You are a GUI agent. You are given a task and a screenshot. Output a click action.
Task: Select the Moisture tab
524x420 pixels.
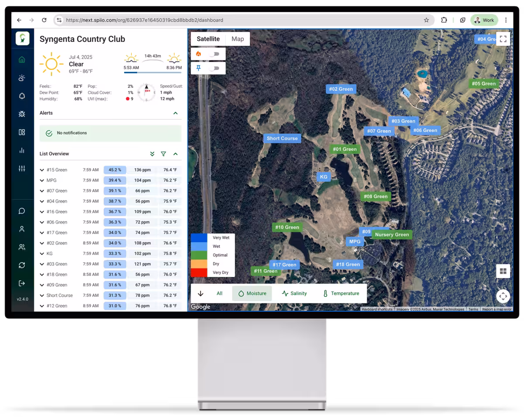(x=252, y=293)
